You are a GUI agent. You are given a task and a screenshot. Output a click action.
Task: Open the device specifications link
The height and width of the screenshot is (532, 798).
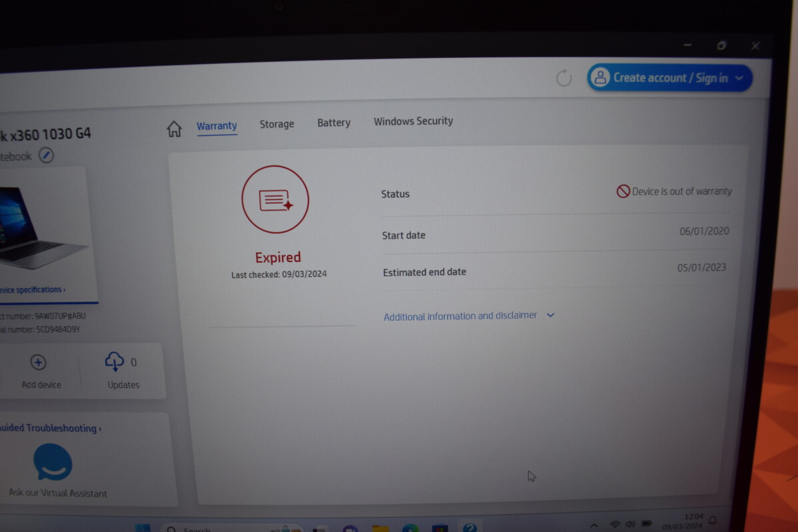(x=32, y=290)
